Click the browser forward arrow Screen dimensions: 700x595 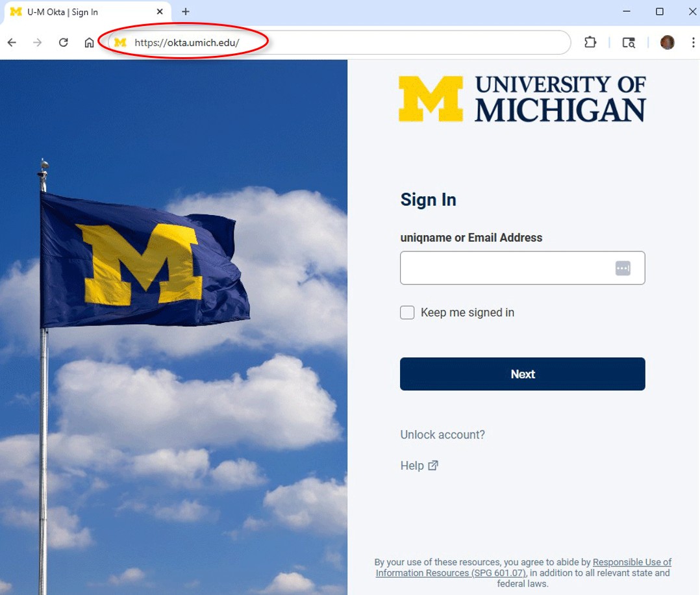(x=38, y=42)
